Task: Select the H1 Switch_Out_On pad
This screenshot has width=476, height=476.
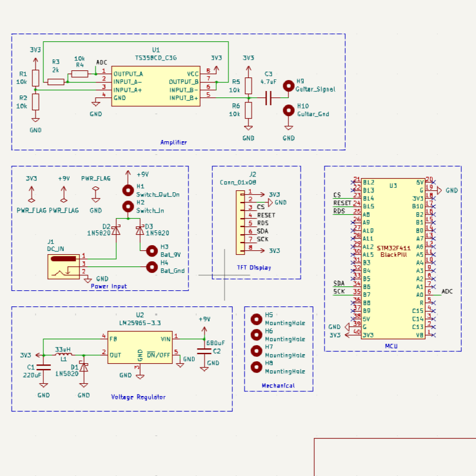Action: coord(128,190)
